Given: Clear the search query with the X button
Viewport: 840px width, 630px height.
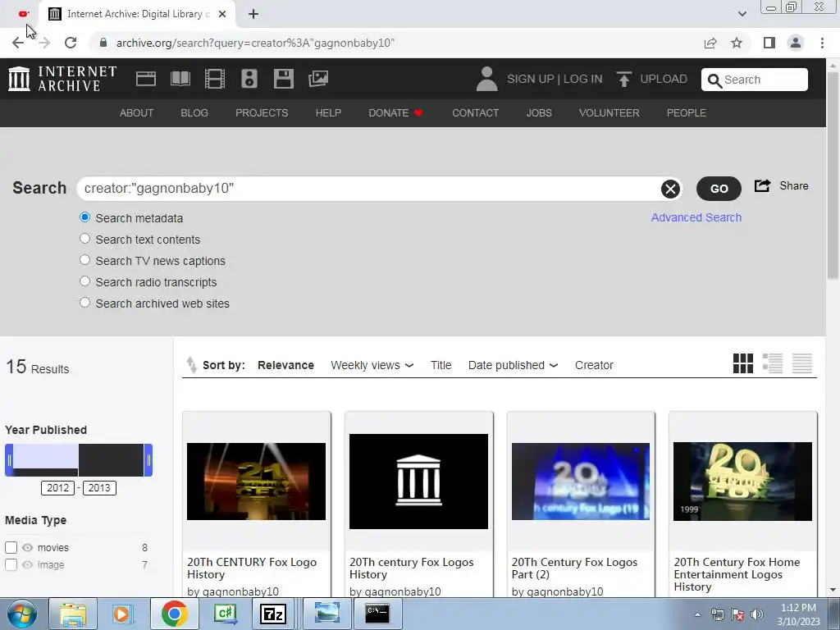Looking at the screenshot, I should 670,189.
